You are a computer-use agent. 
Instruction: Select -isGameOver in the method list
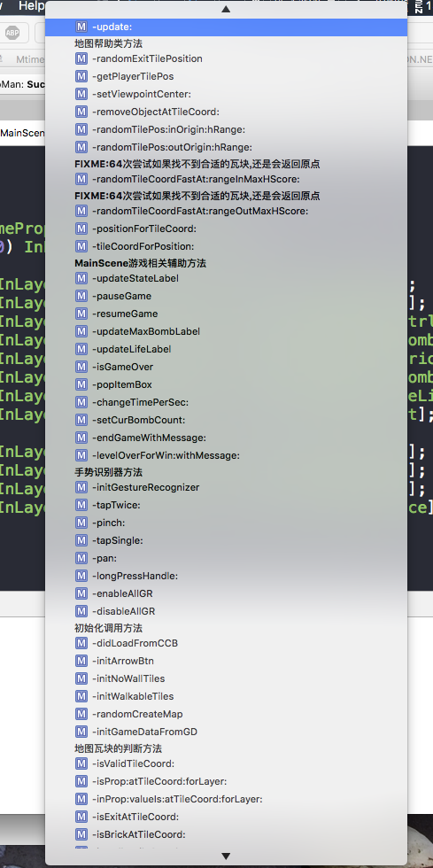pos(226,367)
